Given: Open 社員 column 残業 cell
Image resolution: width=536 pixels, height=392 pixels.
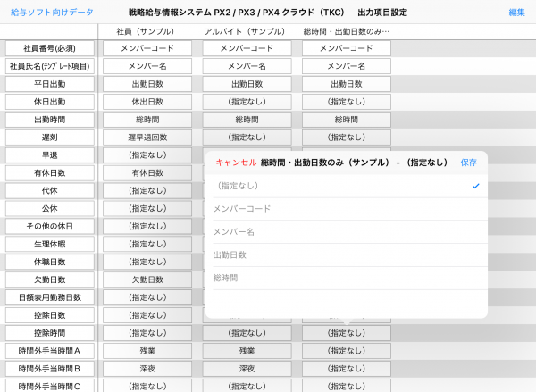Looking at the screenshot, I should 147,351.
